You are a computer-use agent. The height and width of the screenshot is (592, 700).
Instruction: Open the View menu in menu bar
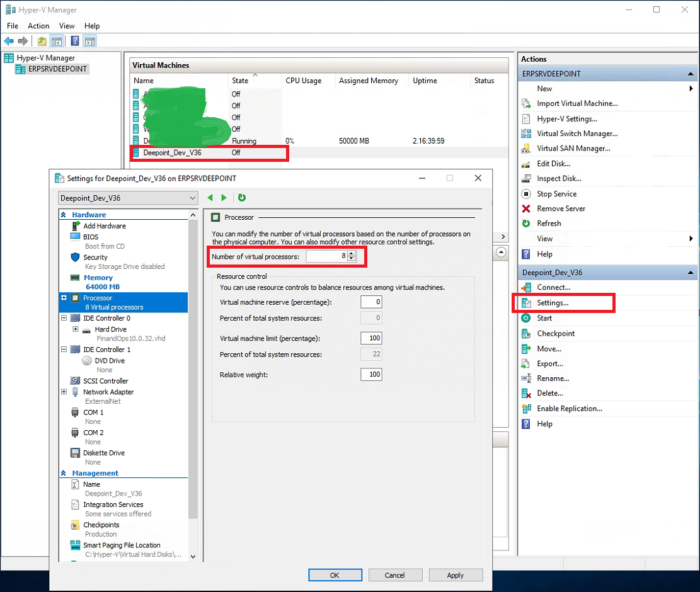pyautogui.click(x=67, y=26)
